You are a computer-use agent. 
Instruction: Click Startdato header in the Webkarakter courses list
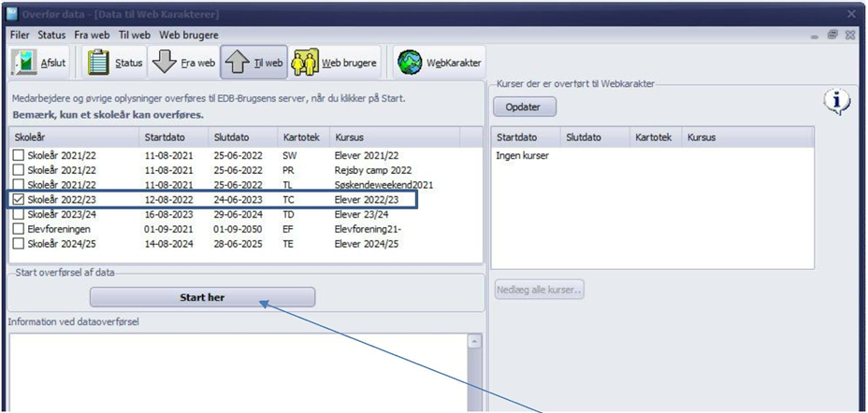coord(526,137)
